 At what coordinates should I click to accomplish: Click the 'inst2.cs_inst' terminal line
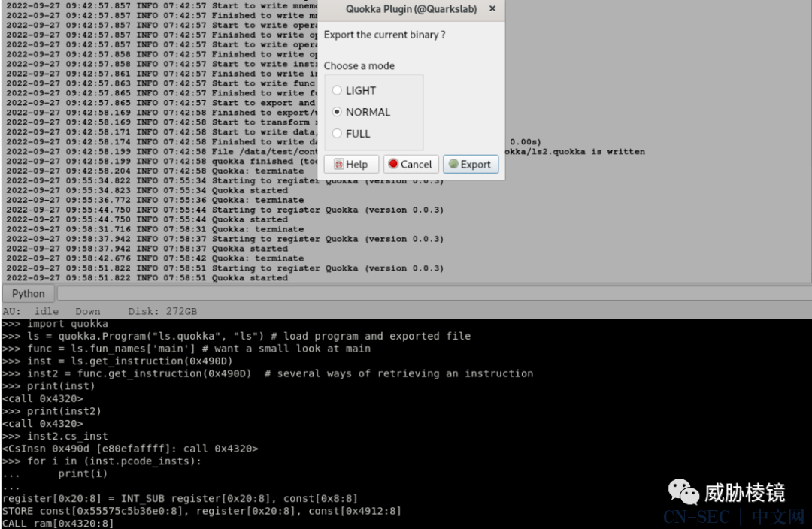(x=55, y=436)
